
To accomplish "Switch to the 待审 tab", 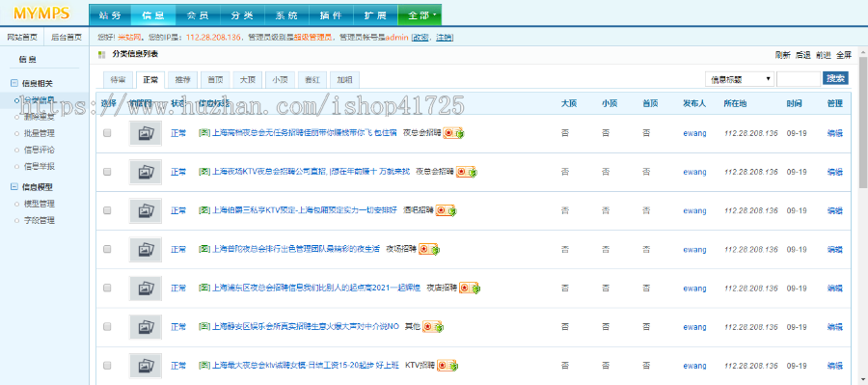I will tap(118, 80).
